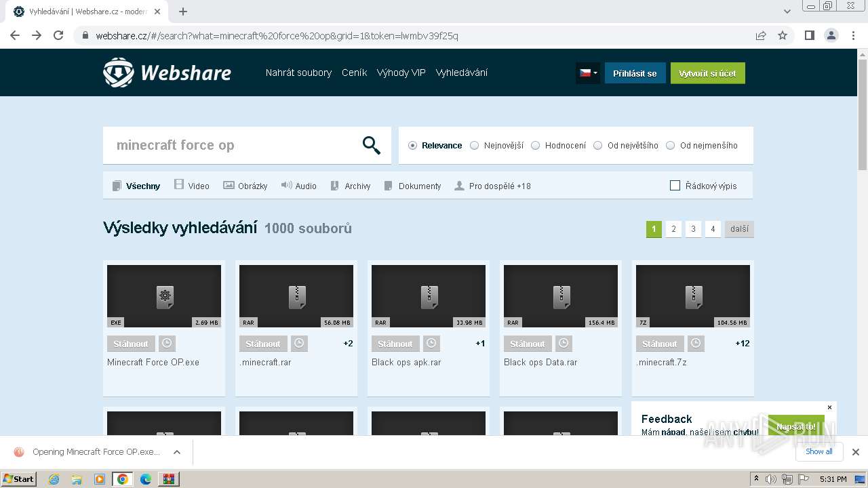Select the Hodnocení sort option
Image resolution: width=868 pixels, height=488 pixels.
pyautogui.click(x=536, y=146)
